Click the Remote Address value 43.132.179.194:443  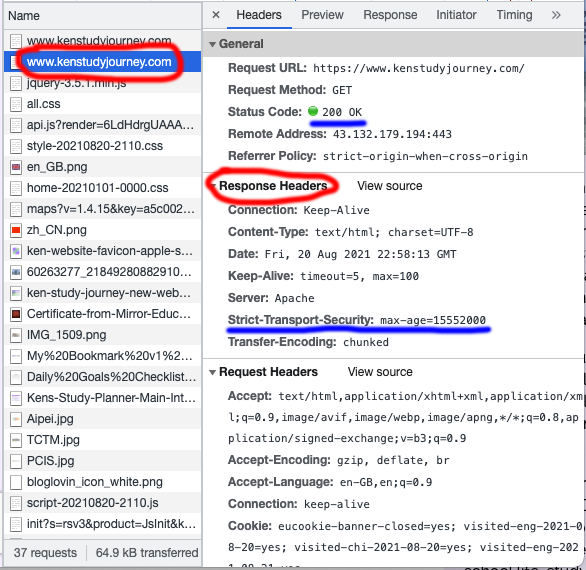pos(392,134)
